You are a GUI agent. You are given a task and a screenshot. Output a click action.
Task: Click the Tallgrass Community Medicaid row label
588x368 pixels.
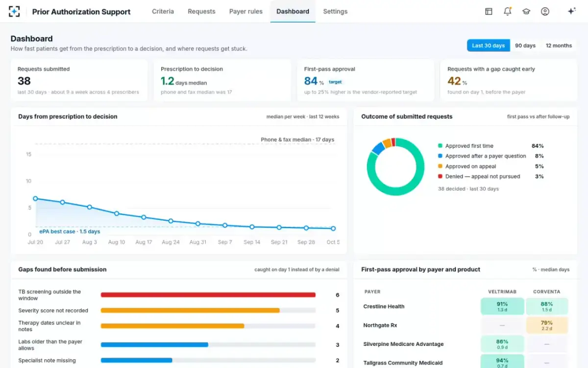click(403, 363)
